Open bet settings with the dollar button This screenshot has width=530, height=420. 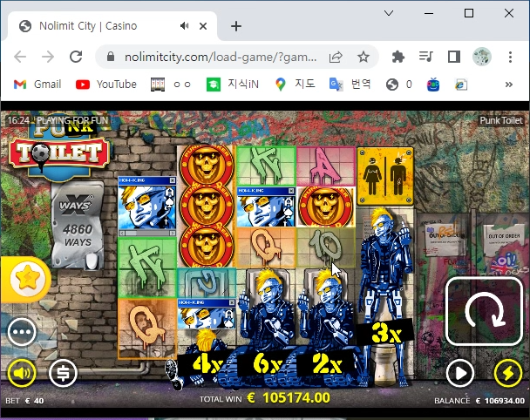coord(63,373)
